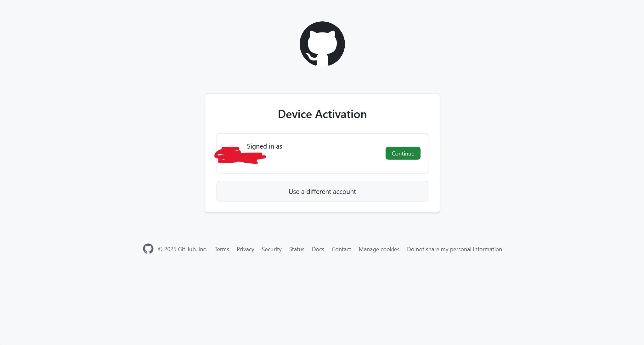Go to the Contact link
644x345 pixels.
(x=341, y=249)
